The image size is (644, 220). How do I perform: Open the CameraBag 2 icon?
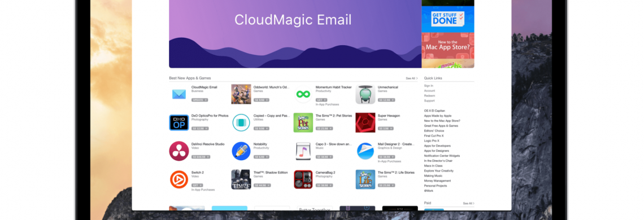tap(303, 179)
